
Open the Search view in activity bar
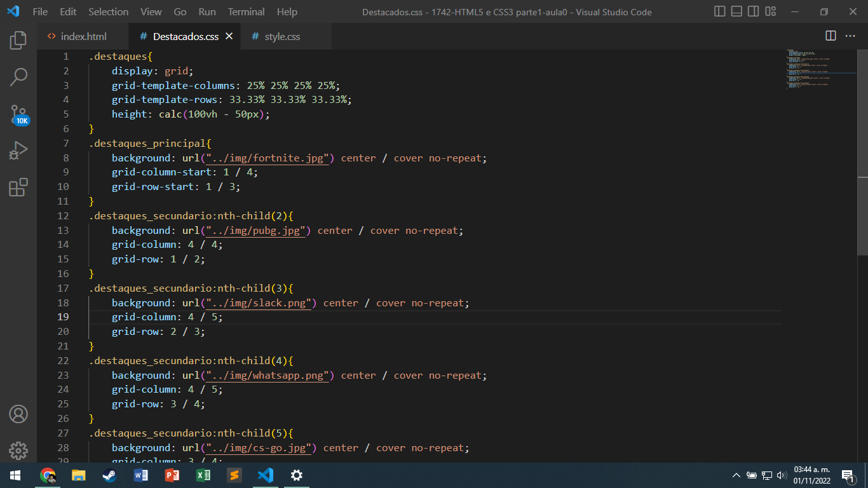point(18,78)
